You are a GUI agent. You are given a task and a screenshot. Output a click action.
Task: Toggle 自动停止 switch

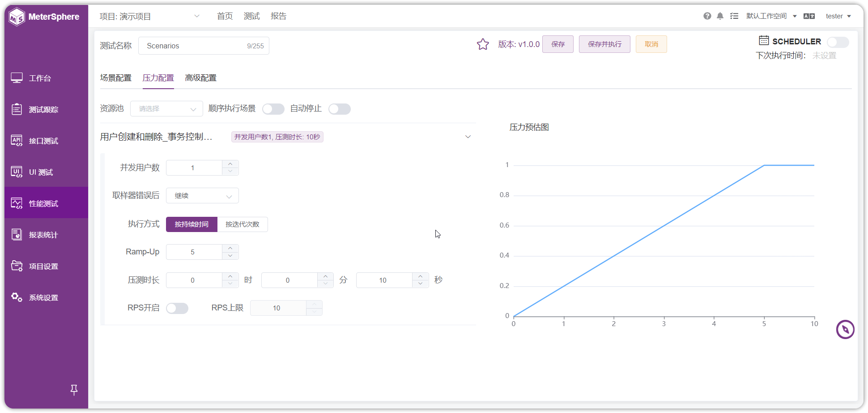(x=340, y=109)
